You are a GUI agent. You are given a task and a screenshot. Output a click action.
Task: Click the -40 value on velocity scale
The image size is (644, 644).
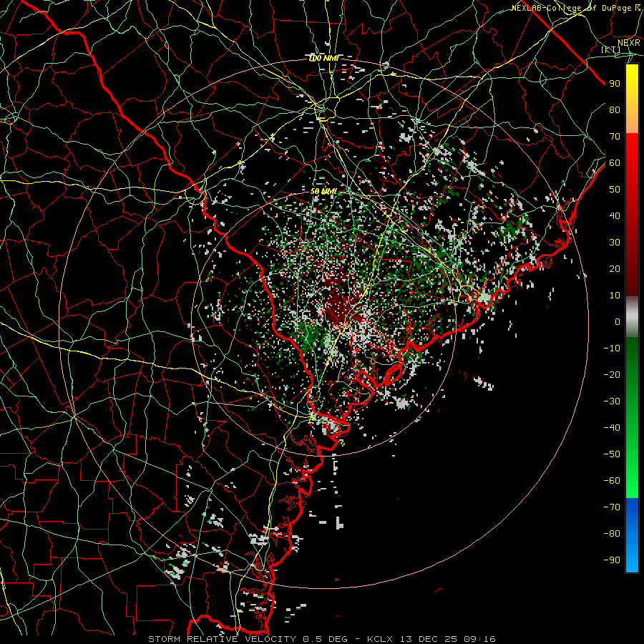612,428
